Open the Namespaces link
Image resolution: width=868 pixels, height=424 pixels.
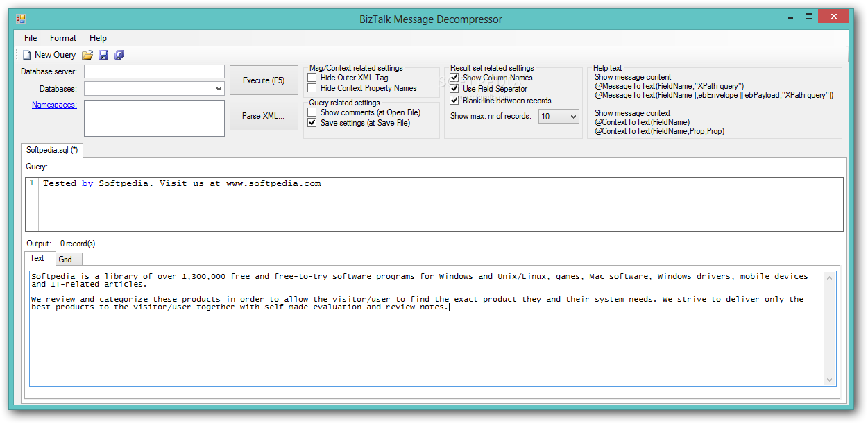[x=54, y=105]
